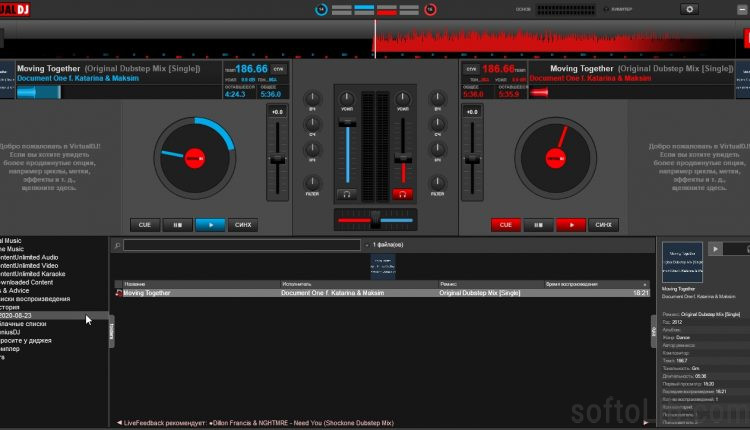Click the left deck jog wheel
Viewport: 750px width, 430px height.
(195, 158)
